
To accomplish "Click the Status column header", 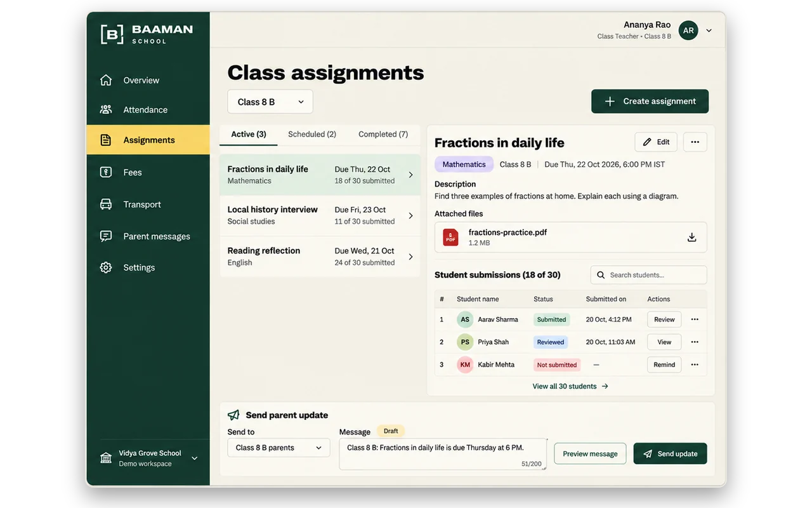I will click(543, 299).
